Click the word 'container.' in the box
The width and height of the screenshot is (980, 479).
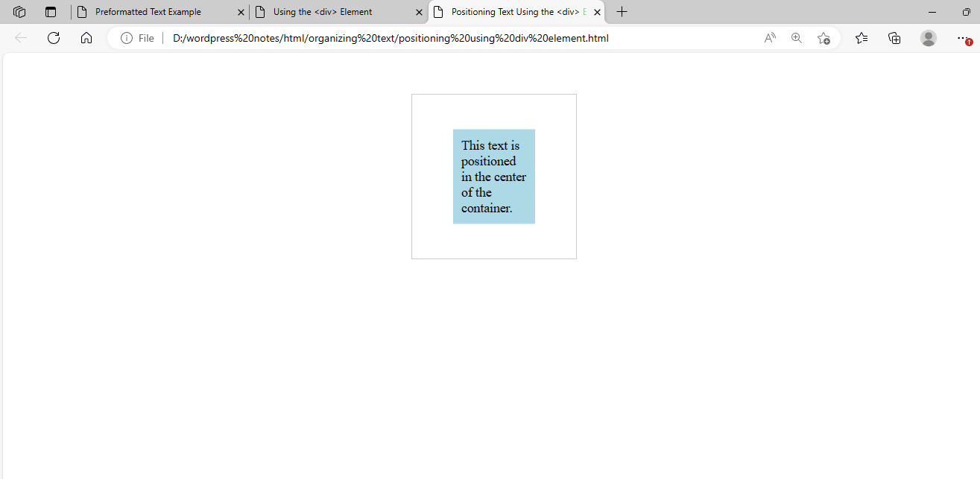click(x=487, y=208)
